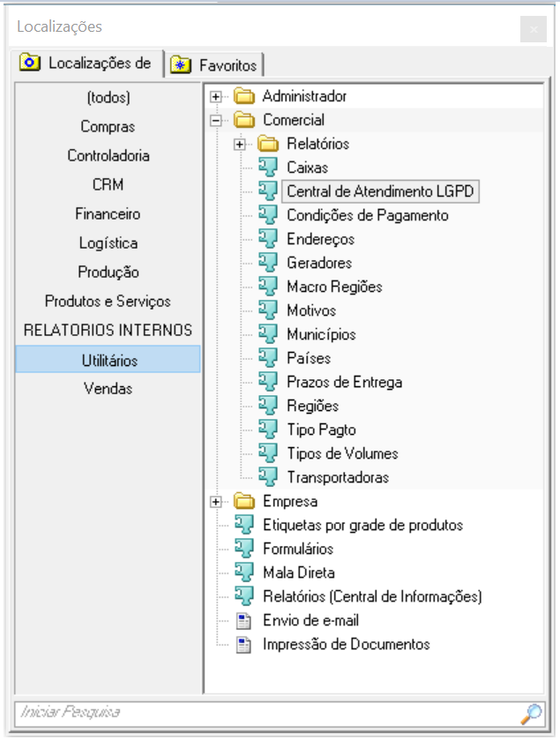Expand the Empresa folder
The image size is (560, 740).
coord(215,502)
